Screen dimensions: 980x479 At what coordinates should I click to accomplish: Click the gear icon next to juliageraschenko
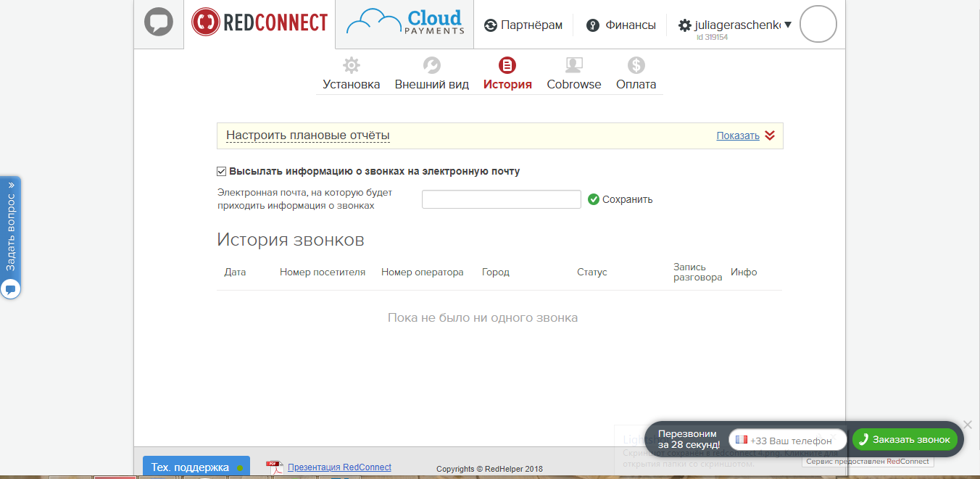pyautogui.click(x=683, y=24)
